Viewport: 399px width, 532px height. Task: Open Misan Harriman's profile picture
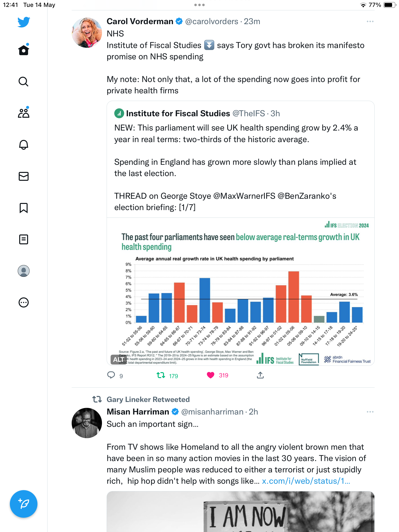[x=87, y=423]
